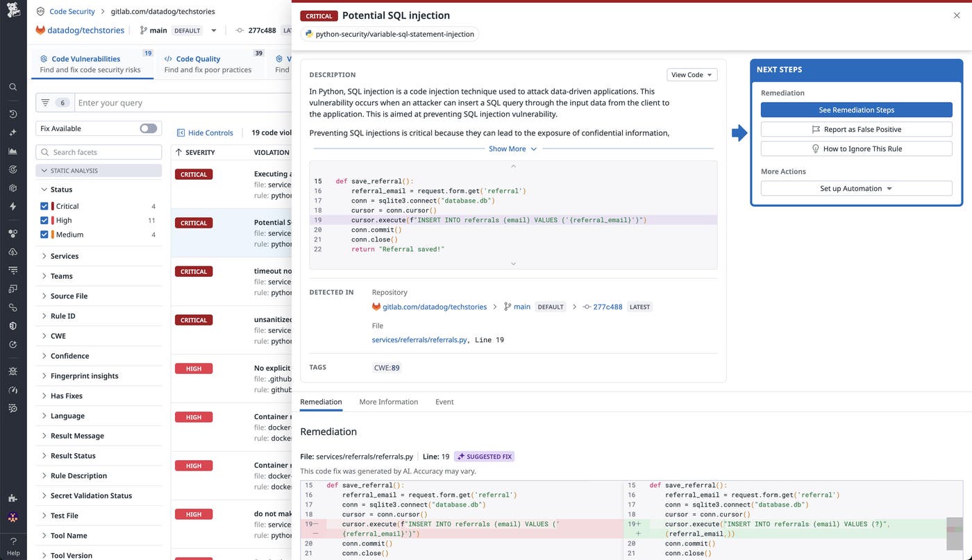Click the See Remediation Steps button
972x560 pixels.
pos(856,110)
